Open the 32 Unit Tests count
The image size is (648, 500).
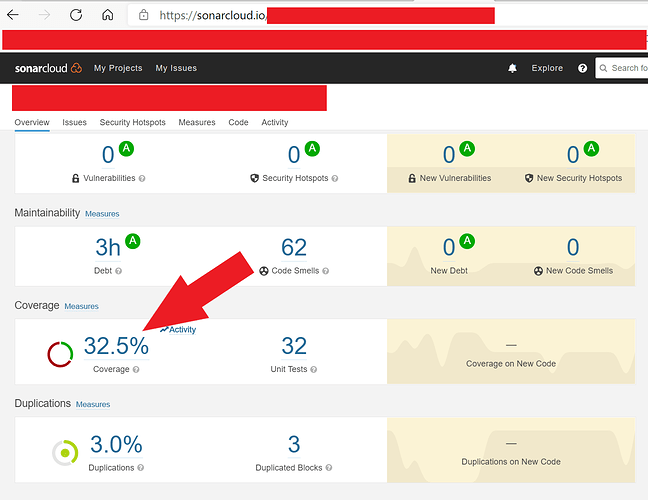pos(294,346)
